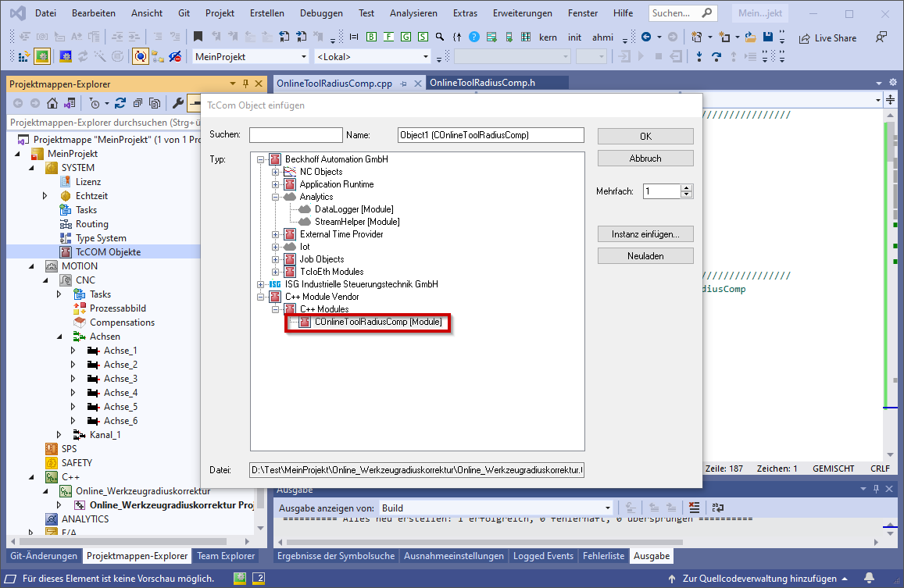Toggle word wrap in the Ausgabe panel

click(x=718, y=508)
